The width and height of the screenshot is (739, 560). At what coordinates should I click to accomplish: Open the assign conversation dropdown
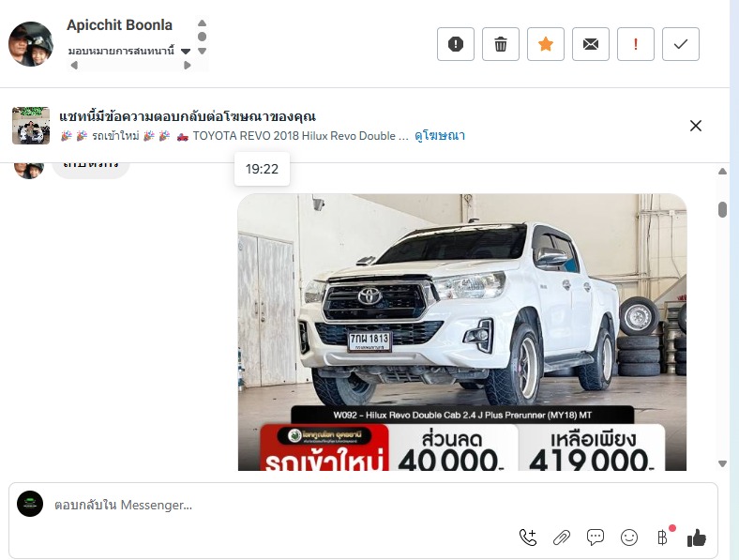(129, 51)
